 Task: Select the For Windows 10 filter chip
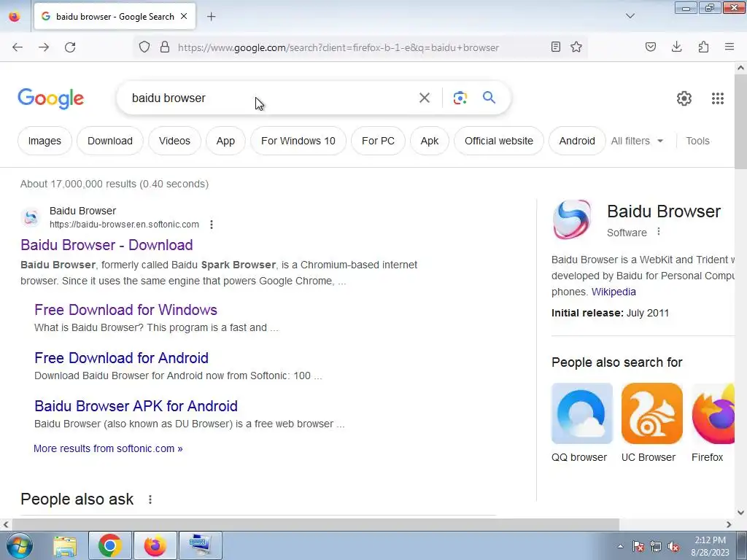tap(298, 141)
